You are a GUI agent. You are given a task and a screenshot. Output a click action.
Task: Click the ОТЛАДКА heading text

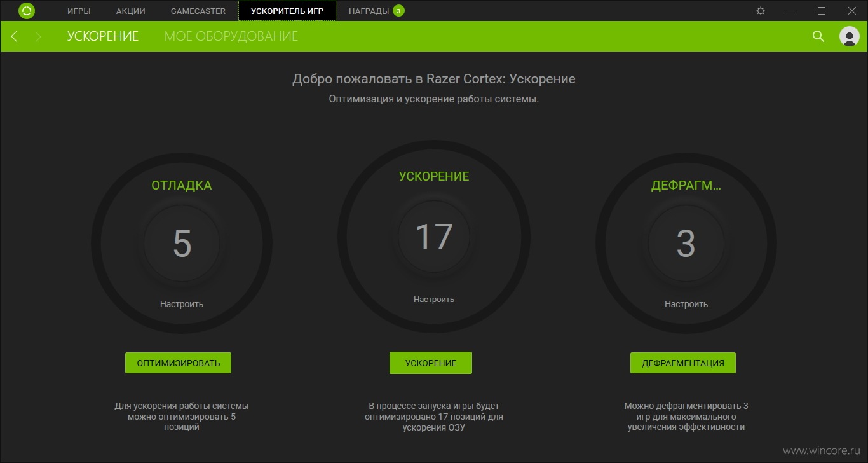click(182, 186)
